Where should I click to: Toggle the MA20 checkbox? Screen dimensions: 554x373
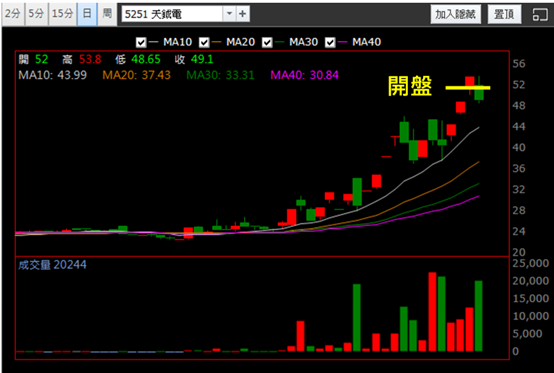pyautogui.click(x=204, y=43)
